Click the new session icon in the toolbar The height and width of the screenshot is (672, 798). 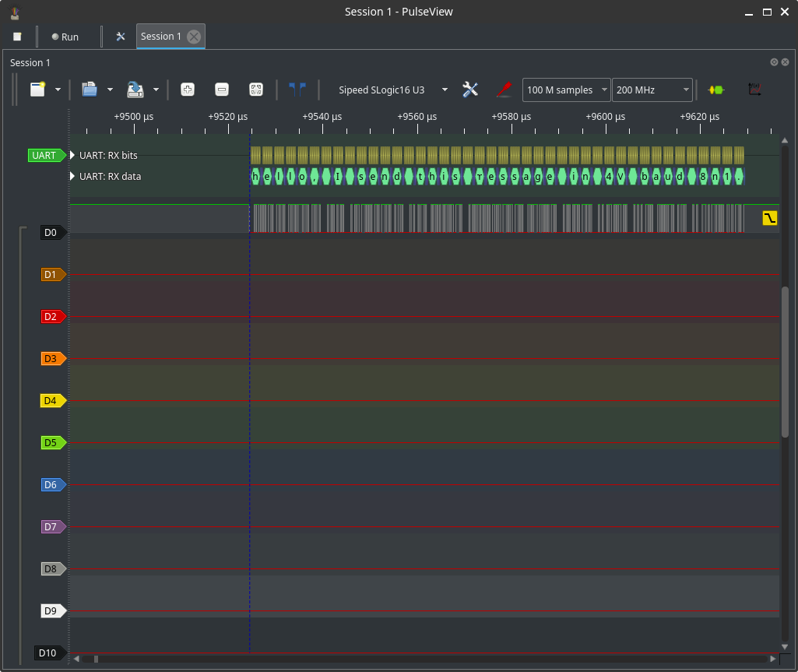pos(37,90)
